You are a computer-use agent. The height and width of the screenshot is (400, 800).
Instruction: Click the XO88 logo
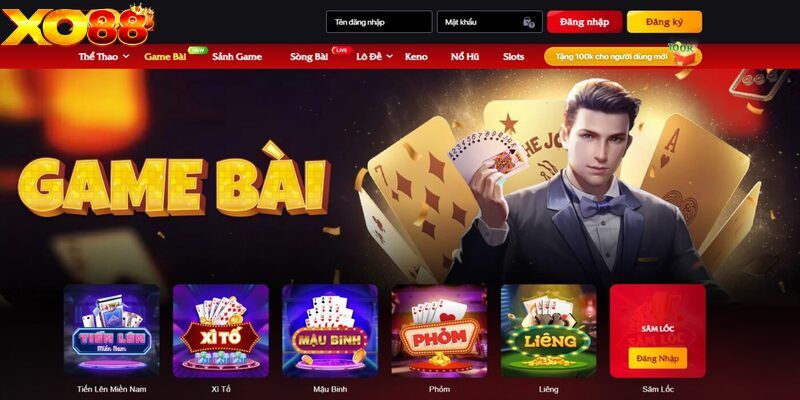(78, 24)
